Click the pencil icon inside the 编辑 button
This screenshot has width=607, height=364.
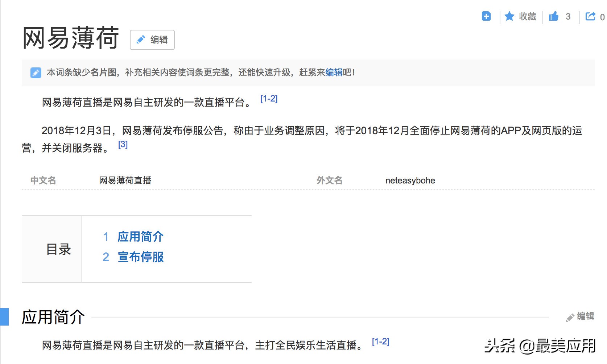point(141,40)
